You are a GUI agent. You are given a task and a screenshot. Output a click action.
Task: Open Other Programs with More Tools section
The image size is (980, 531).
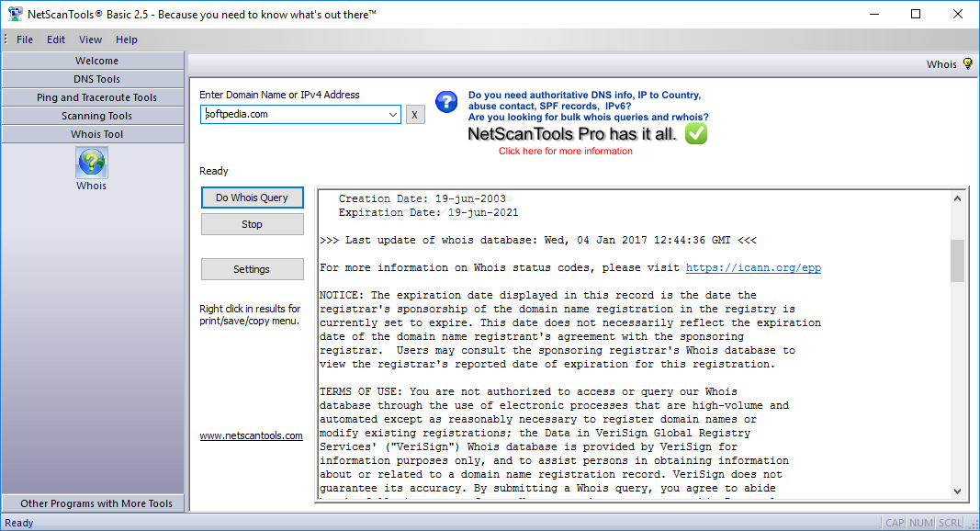(x=93, y=503)
